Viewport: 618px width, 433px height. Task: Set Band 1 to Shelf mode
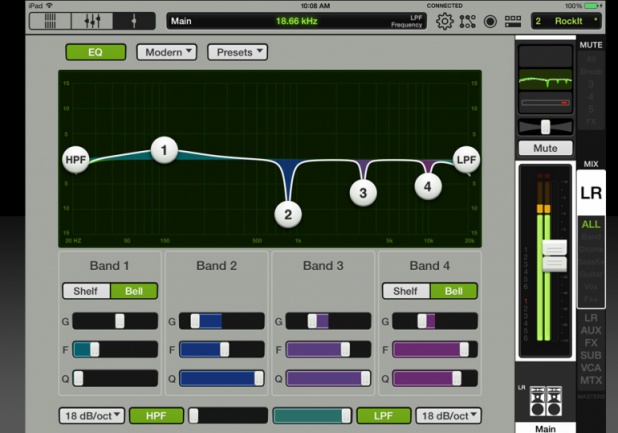point(86,291)
